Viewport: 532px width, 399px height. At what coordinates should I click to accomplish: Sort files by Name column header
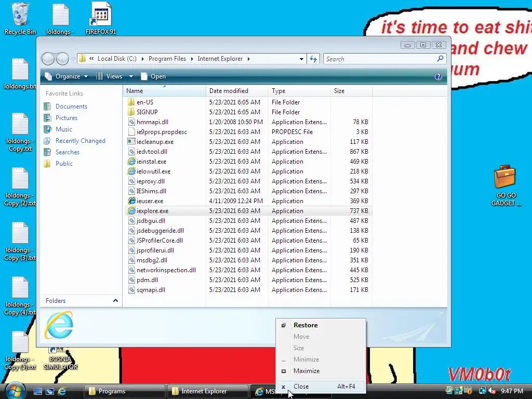point(165,91)
